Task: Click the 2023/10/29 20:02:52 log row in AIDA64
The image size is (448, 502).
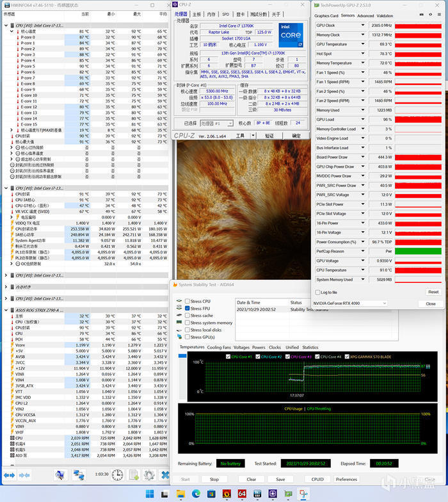Action: click(x=316, y=310)
